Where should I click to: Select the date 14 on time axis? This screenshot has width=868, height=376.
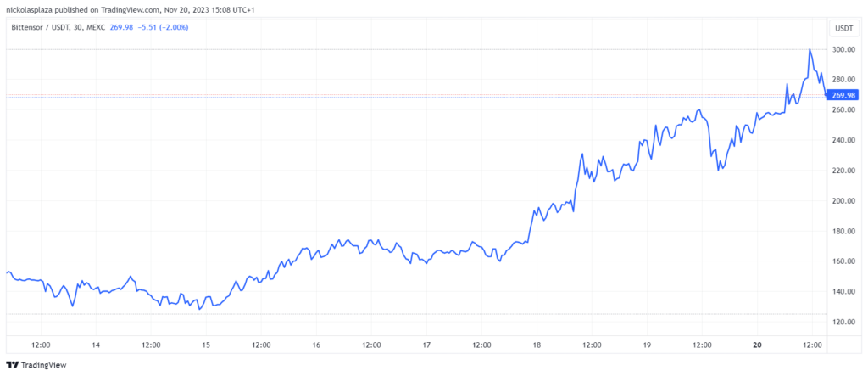coord(96,345)
